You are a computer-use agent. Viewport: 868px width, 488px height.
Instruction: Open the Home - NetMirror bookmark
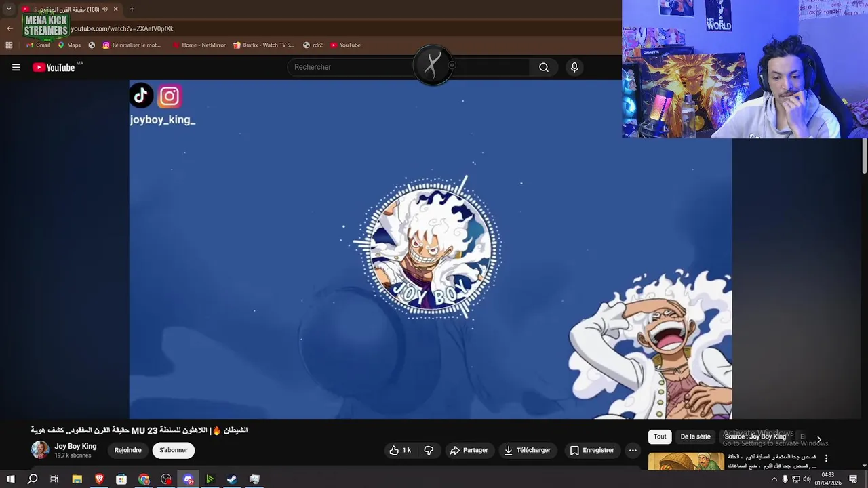coord(199,45)
